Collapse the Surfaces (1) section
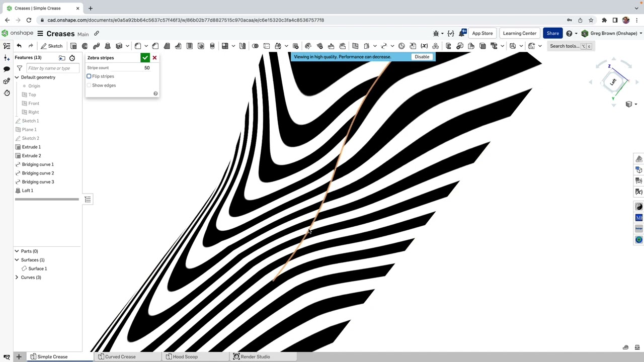 17,260
